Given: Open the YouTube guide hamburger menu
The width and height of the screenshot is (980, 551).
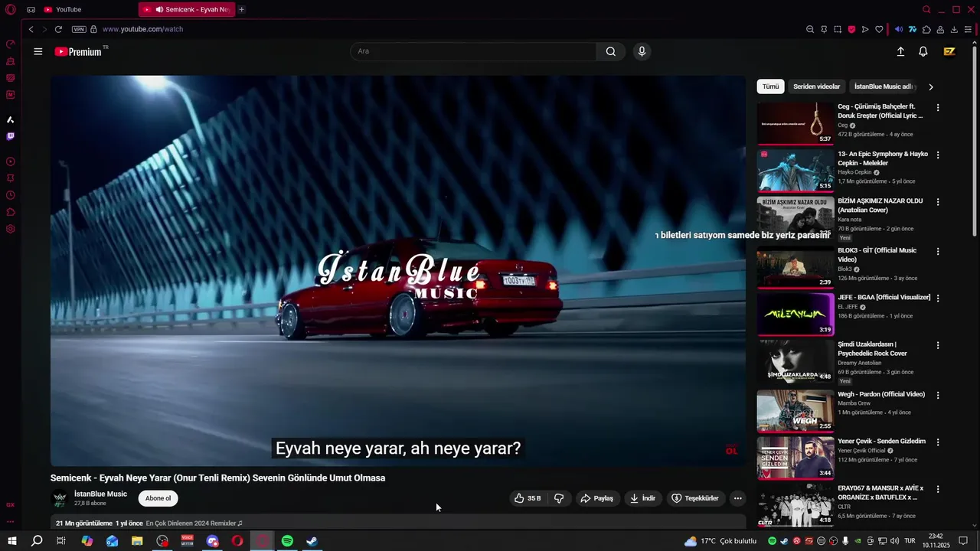Looking at the screenshot, I should (38, 51).
